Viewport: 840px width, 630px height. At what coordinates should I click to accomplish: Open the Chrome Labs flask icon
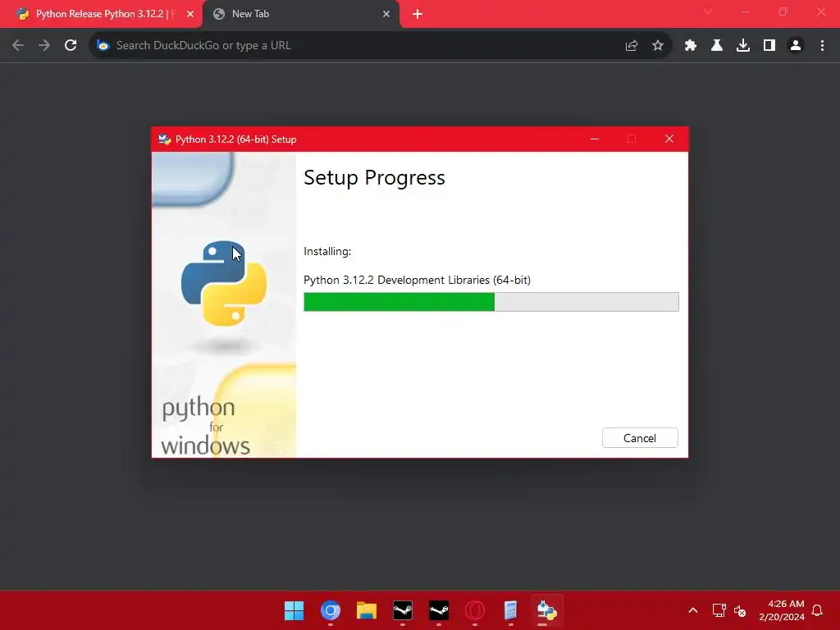click(x=717, y=46)
